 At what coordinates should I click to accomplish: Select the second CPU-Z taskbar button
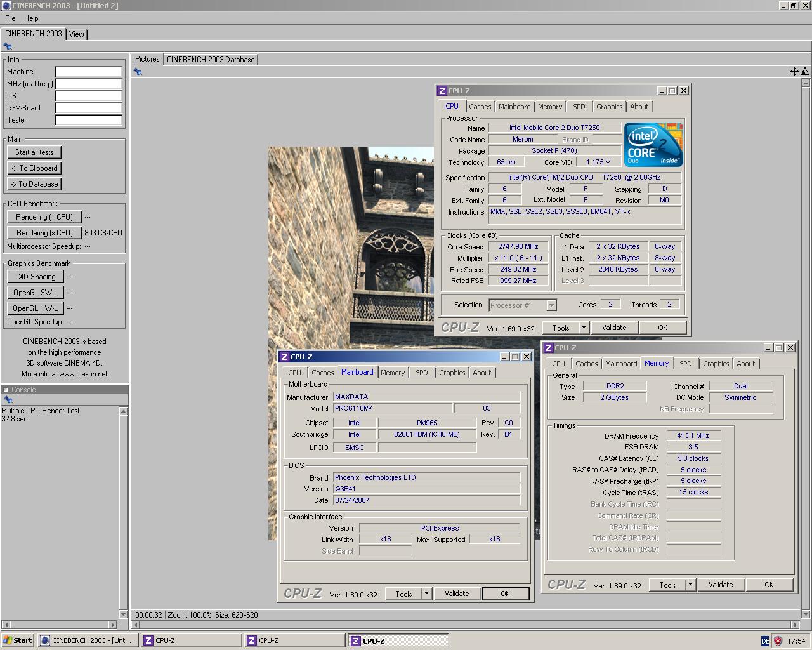[x=295, y=640]
